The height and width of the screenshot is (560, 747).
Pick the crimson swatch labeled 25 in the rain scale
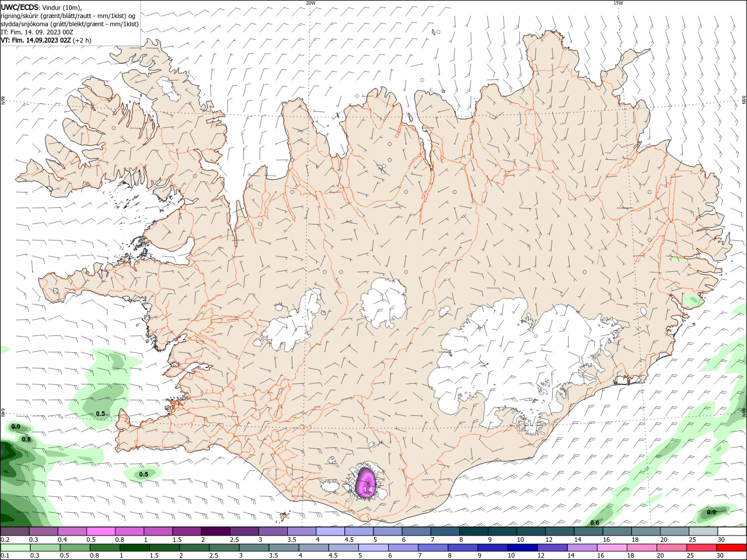click(701, 547)
